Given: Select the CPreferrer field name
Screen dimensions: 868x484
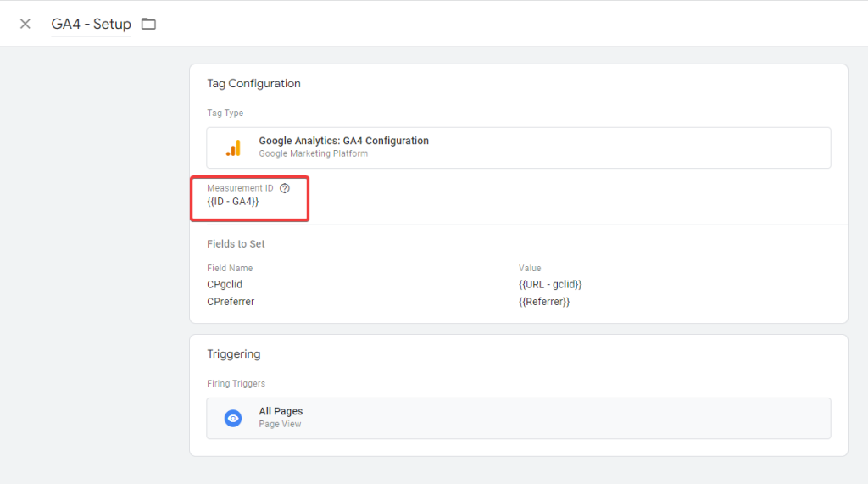Looking at the screenshot, I should coord(231,301).
